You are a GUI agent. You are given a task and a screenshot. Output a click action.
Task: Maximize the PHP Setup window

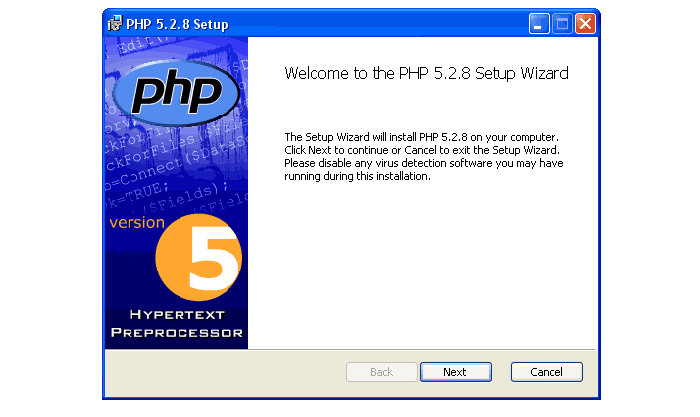click(562, 24)
